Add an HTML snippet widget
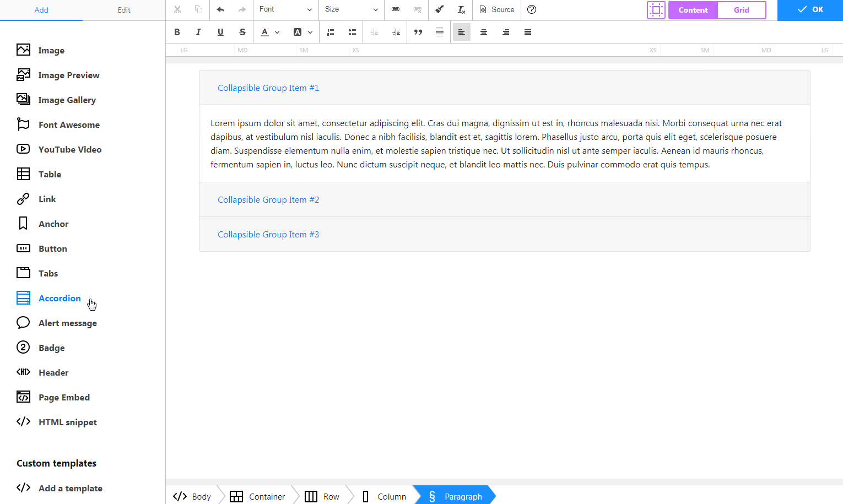This screenshot has height=504, width=843. coord(57,422)
